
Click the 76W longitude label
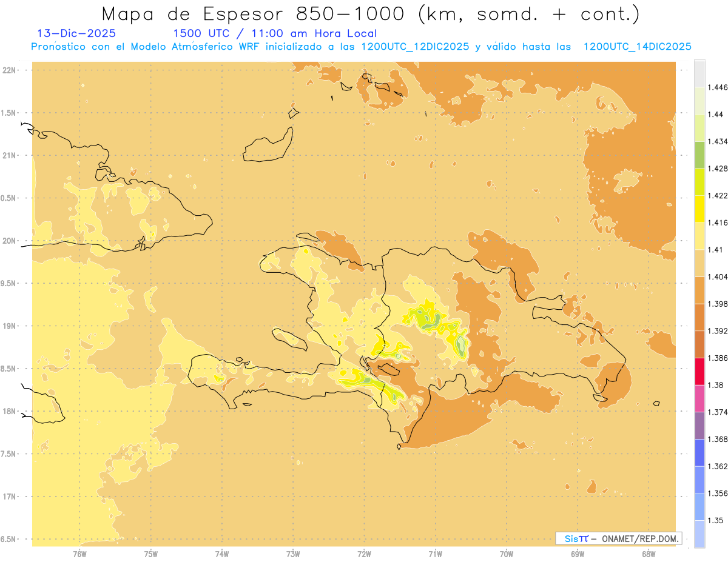coord(79,553)
